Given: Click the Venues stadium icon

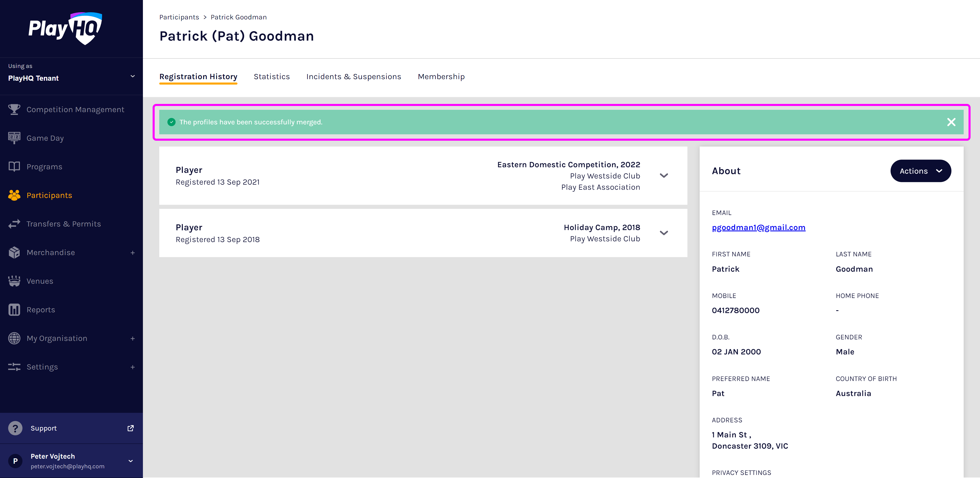Looking at the screenshot, I should pyautogui.click(x=14, y=281).
